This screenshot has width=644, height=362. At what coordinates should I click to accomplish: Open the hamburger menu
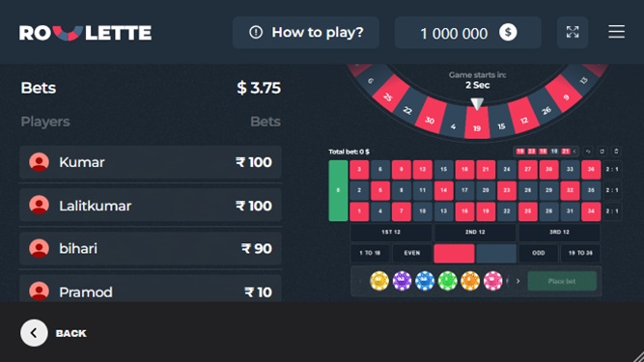pos(616,32)
